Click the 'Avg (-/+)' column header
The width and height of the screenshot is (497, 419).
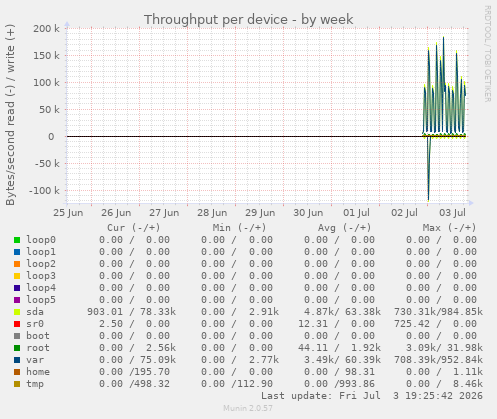click(344, 228)
